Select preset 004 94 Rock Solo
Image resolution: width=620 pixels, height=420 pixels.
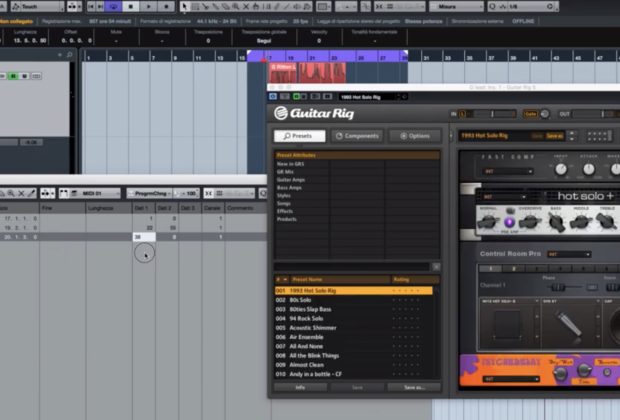354,319
